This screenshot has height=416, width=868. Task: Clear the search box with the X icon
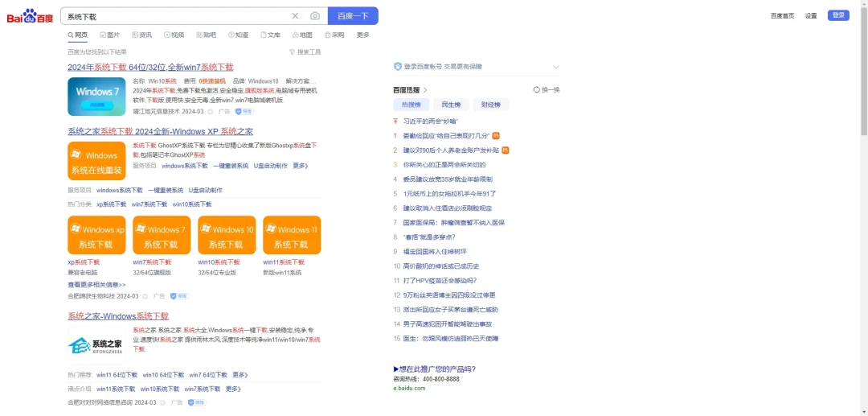[295, 16]
